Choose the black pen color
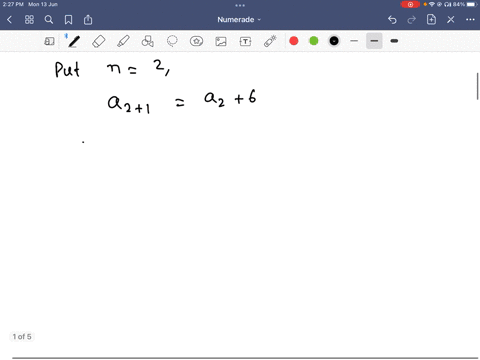480x360 pixels. (334, 41)
